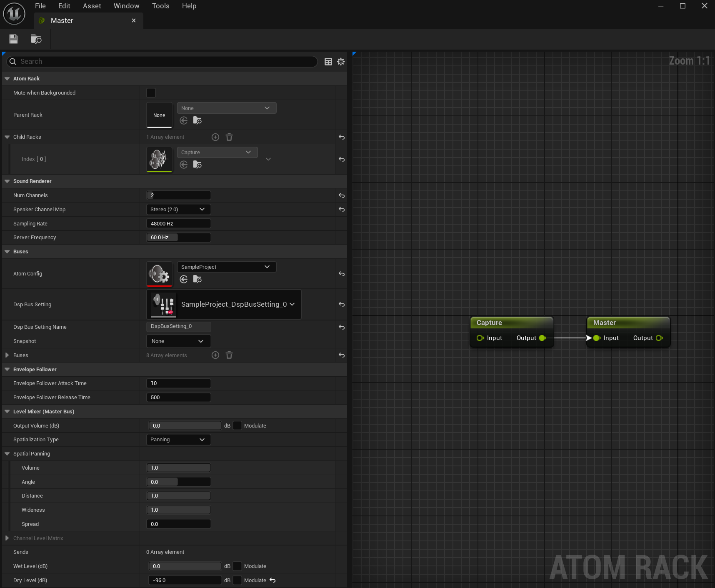This screenshot has width=715, height=588.
Task: Use selected asset for Parent Rack
Action: click(184, 120)
